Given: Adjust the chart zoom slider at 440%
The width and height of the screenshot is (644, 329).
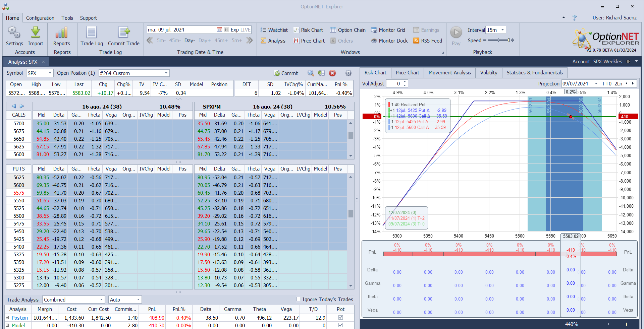Looking at the screenshot, I should pyautogui.click(x=608, y=324).
